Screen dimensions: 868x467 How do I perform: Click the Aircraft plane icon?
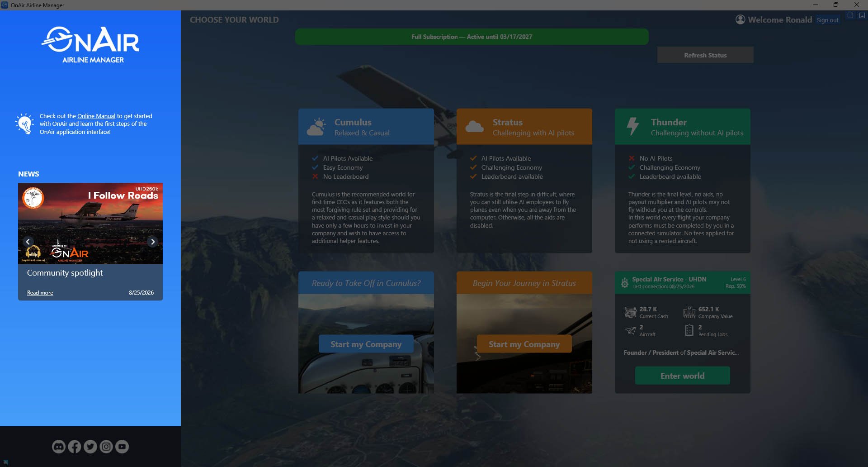(630, 330)
